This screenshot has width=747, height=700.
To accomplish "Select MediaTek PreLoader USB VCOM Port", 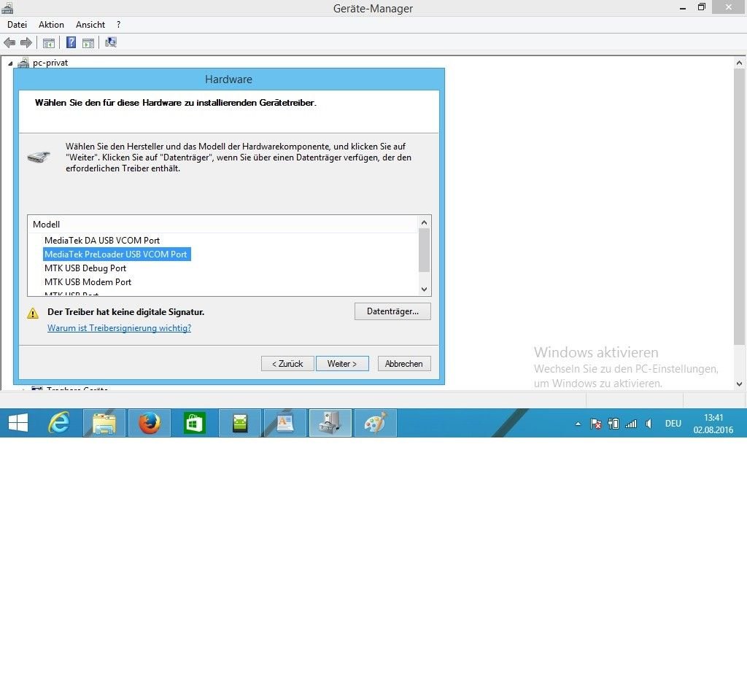I will click(x=116, y=254).
